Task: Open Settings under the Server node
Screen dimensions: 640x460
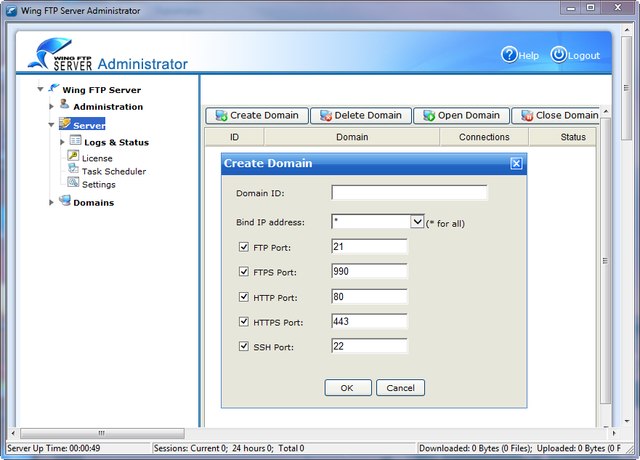Action: point(98,184)
